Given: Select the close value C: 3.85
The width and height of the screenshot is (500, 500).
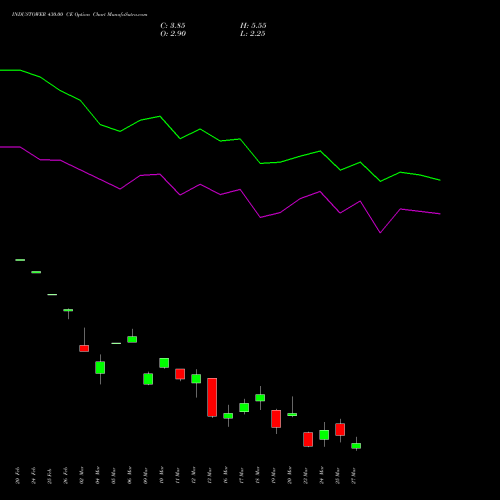Looking at the screenshot, I should 173,26.
